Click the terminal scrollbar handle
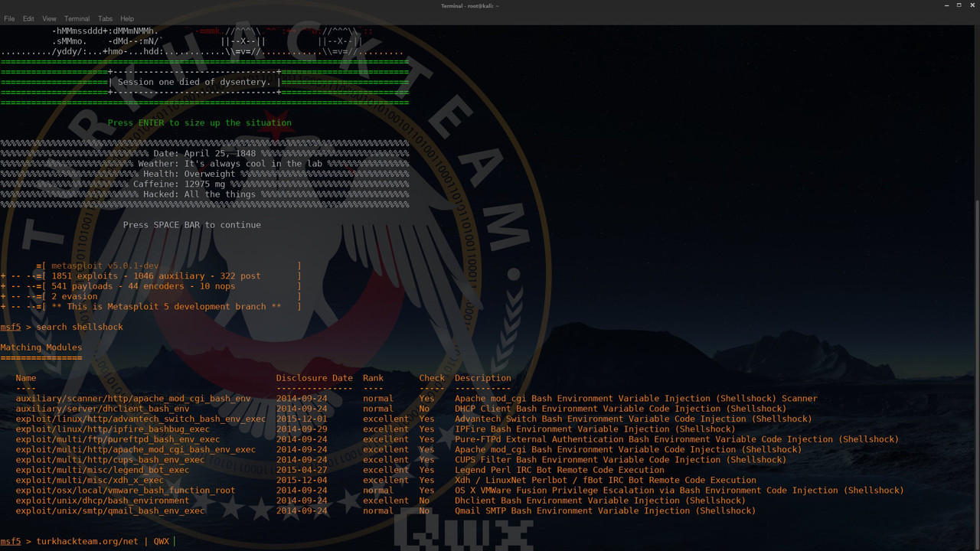Screen dimensions: 980x551 point(977,373)
